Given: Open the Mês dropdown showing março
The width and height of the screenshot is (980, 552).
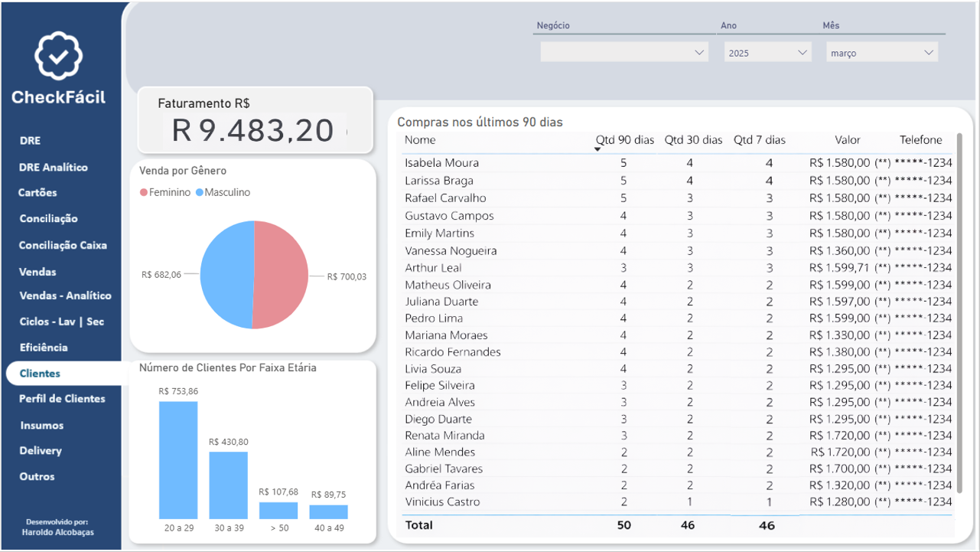Looking at the screenshot, I should pos(882,53).
